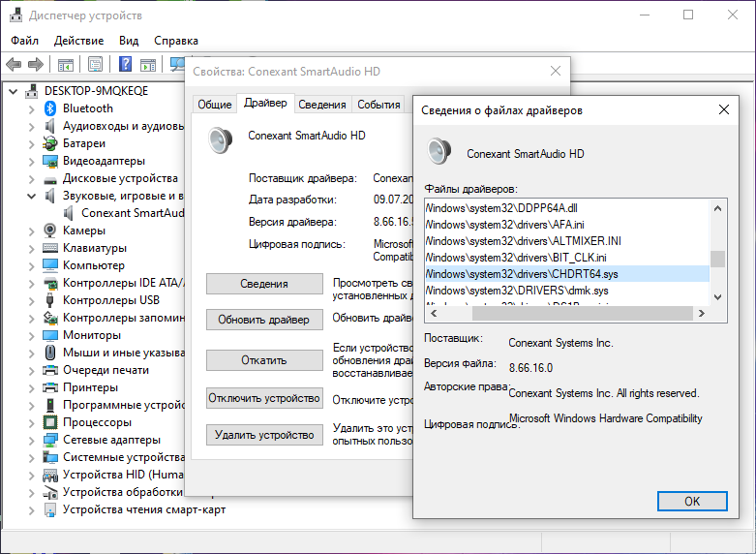Screen dimensions: 756x554
Task: Click the Камеры webcam icon
Action: [50, 231]
